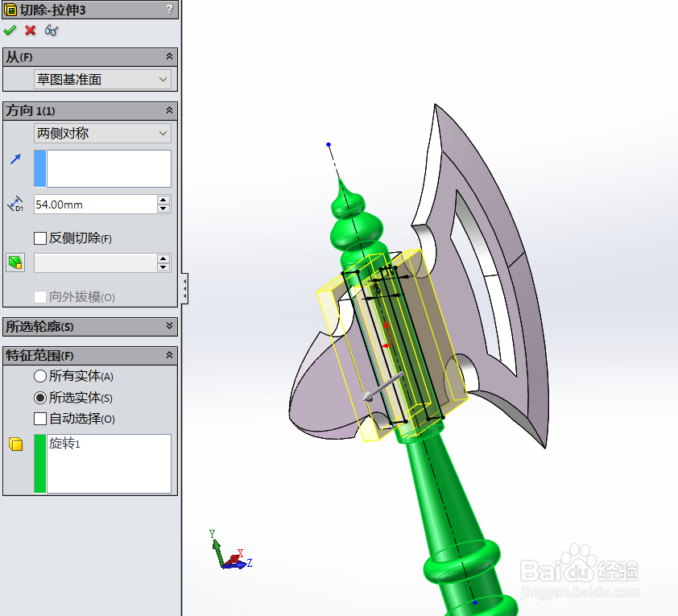Click the draft angle input field
This screenshot has width=678, height=616.
point(96,263)
